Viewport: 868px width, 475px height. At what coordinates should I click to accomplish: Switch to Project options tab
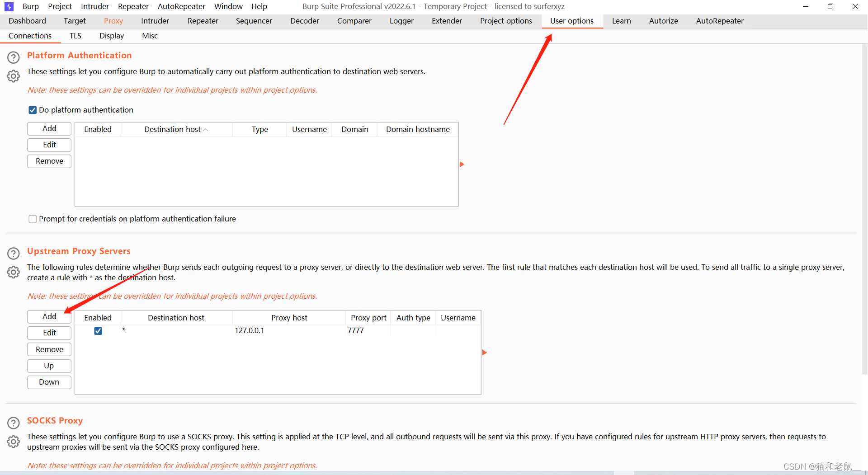point(506,21)
